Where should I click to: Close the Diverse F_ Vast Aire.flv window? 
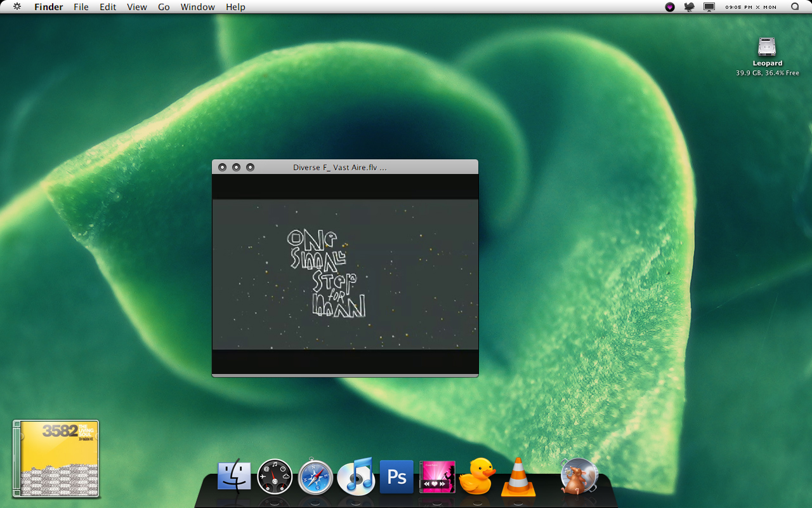tap(222, 167)
